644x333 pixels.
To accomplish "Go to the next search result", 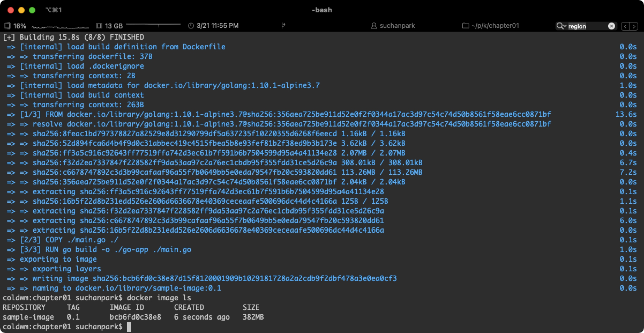I will (634, 26).
